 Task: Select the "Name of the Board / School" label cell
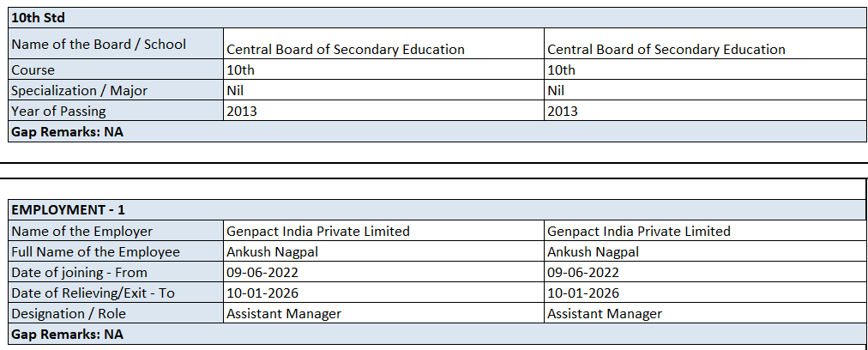pos(99,45)
